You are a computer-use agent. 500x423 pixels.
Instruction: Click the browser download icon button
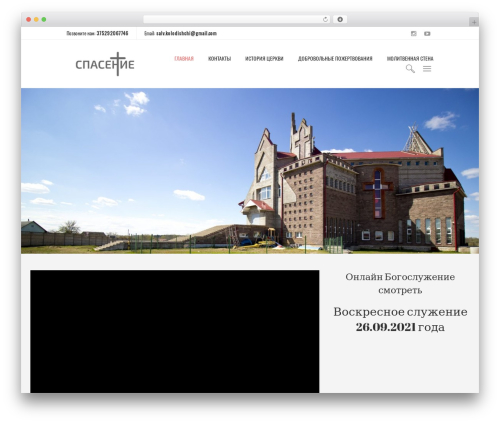[x=340, y=19]
